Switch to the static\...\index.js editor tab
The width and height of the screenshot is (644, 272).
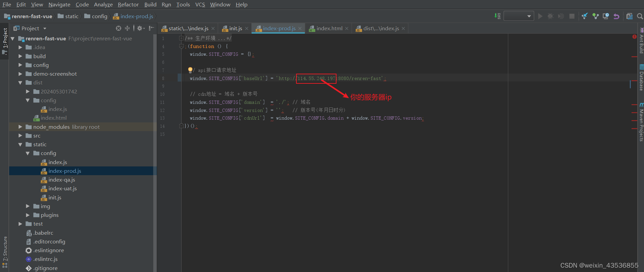188,29
